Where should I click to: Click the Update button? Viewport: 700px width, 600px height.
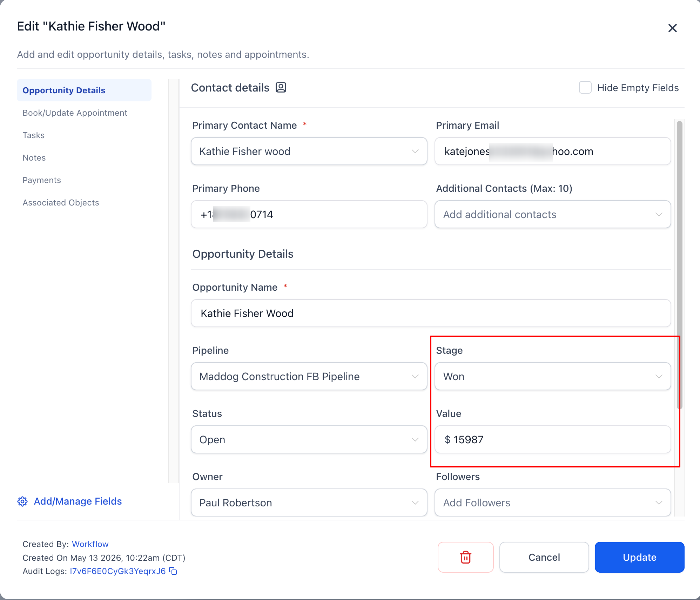point(639,557)
